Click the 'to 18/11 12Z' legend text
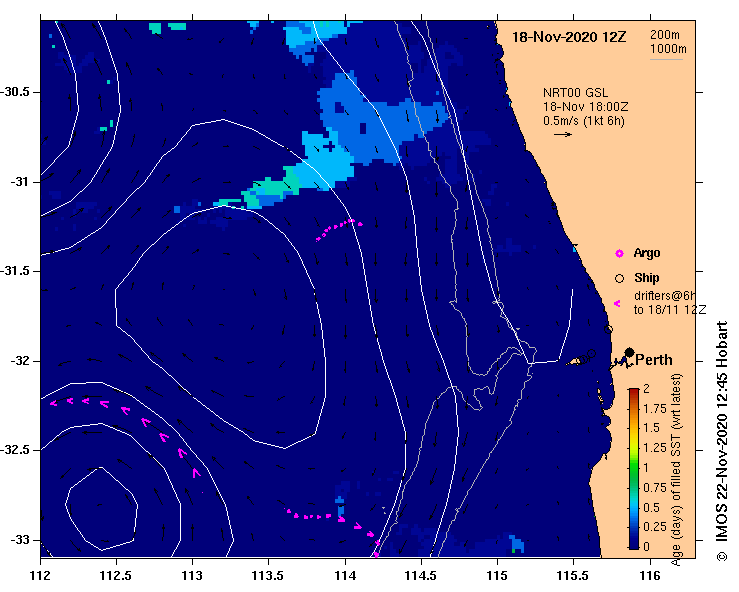The width and height of the screenshot is (739, 592). (670, 310)
